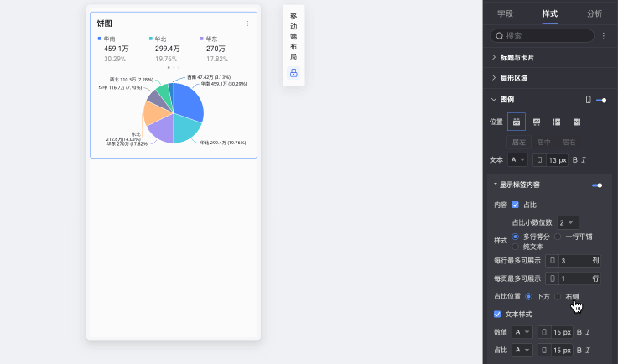Set legend position to right
618x364 pixels.
[577, 122]
